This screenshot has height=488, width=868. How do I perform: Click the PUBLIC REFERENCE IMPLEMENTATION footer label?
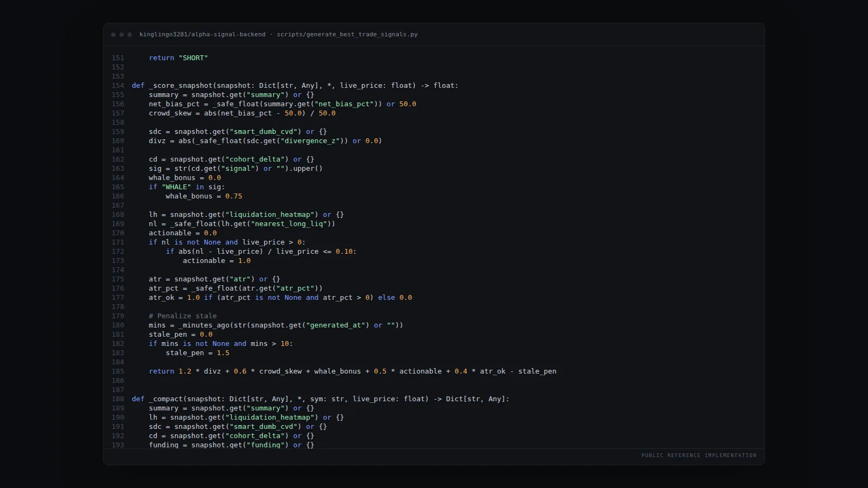tap(699, 455)
